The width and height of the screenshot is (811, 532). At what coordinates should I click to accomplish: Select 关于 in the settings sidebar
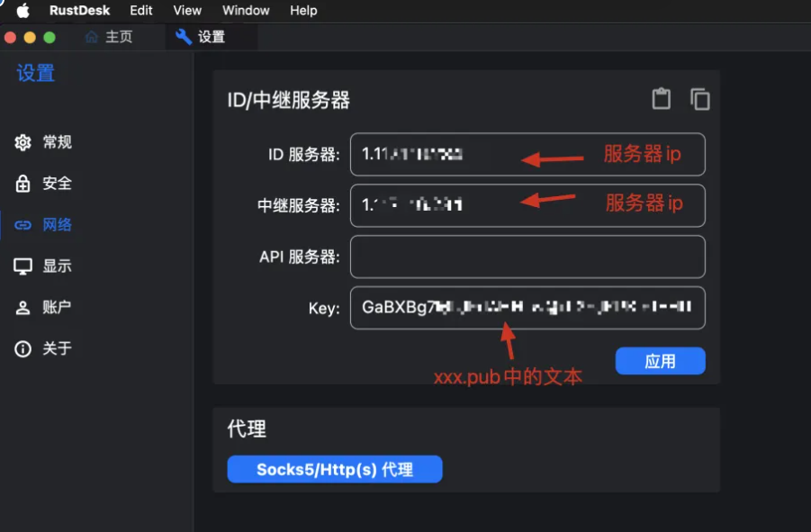pyautogui.click(x=57, y=348)
